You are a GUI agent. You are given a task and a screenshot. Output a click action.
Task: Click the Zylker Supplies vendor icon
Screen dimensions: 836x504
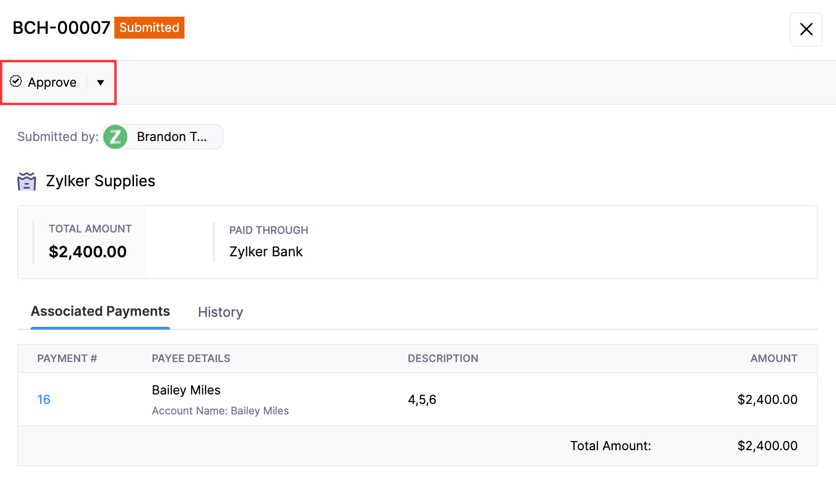coord(27,181)
